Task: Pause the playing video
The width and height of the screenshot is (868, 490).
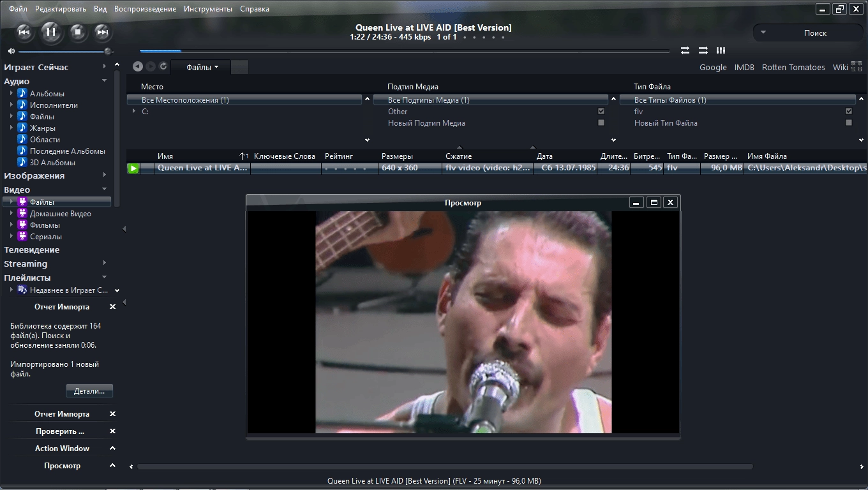Action: coord(52,31)
